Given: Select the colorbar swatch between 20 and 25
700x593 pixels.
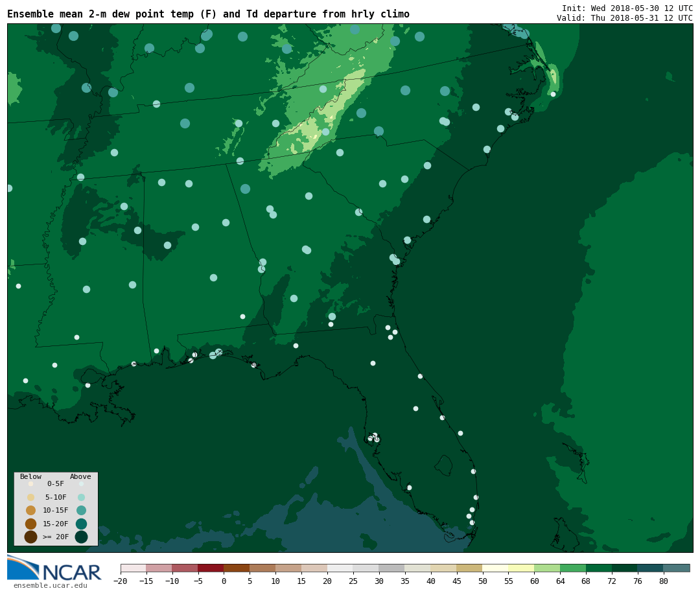Looking at the screenshot, I should point(340,568).
